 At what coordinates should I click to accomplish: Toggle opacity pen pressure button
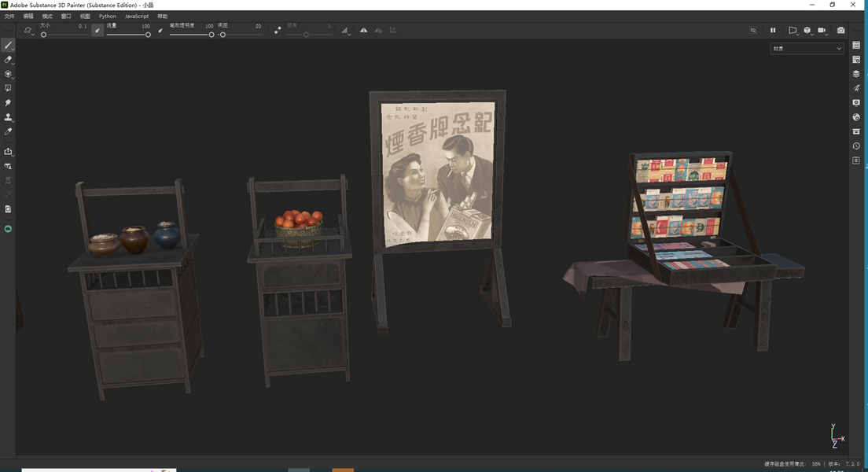point(160,31)
